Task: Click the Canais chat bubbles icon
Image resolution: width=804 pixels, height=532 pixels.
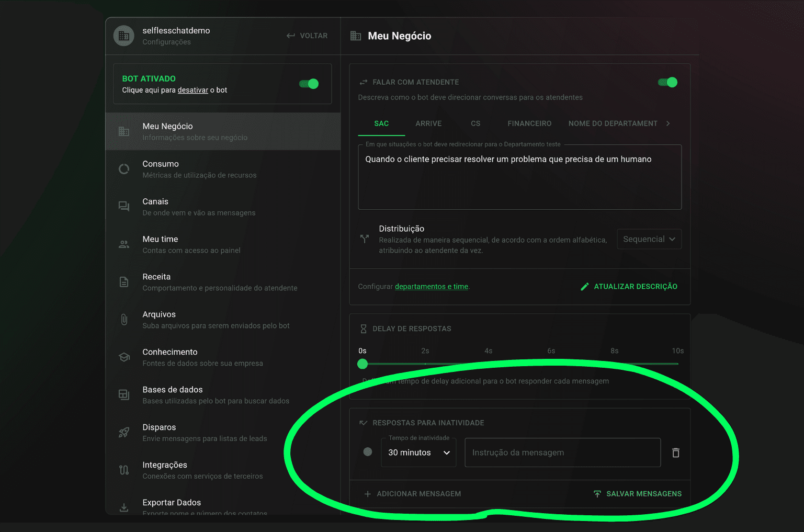Action: [124, 207]
